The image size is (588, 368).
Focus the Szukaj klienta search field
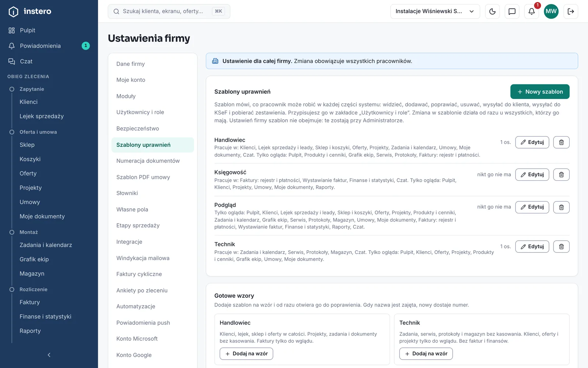coord(169,11)
